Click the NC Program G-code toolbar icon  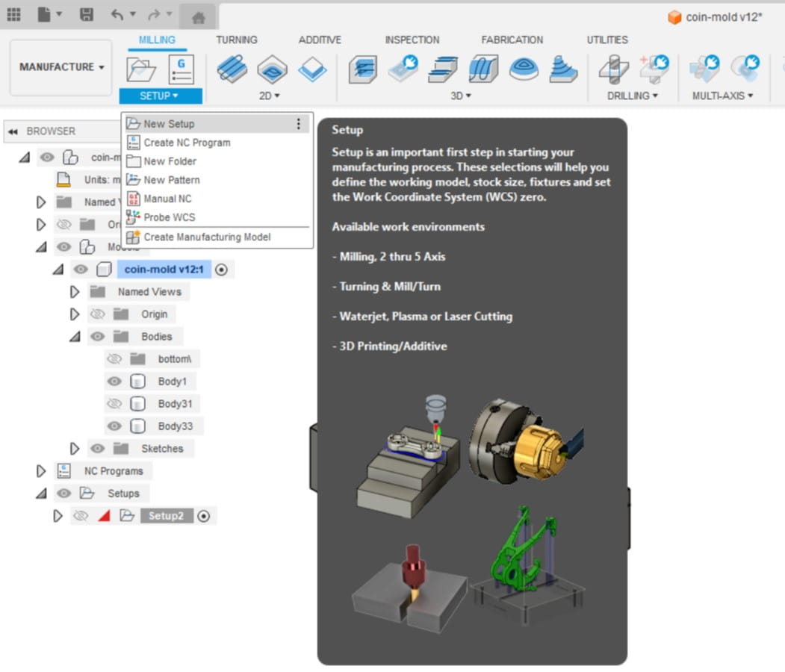tap(181, 69)
